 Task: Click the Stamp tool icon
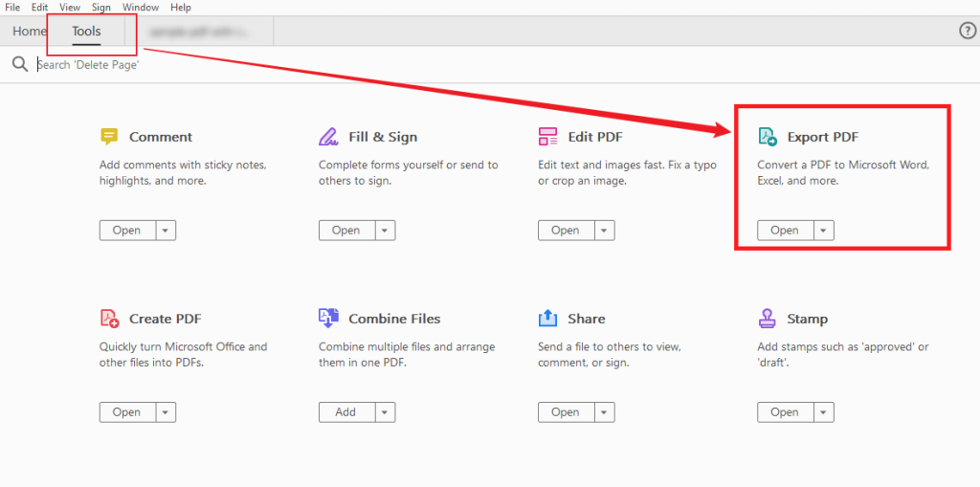[767, 319]
